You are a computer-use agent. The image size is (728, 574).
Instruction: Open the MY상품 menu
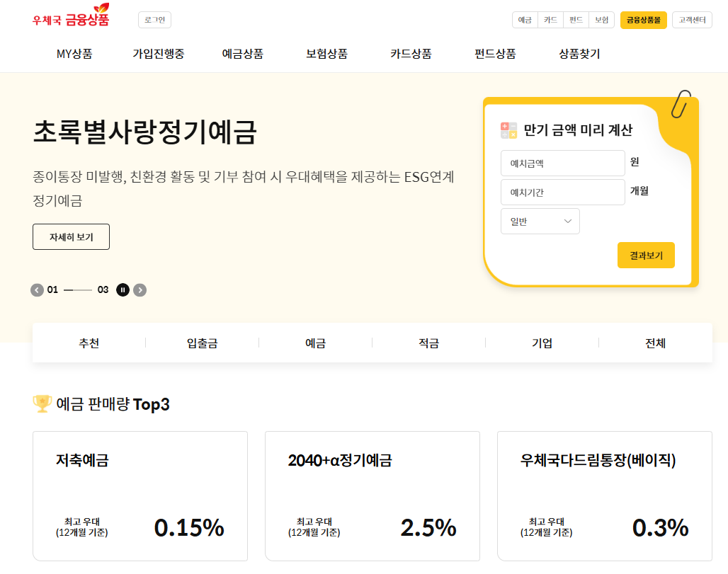coord(74,54)
